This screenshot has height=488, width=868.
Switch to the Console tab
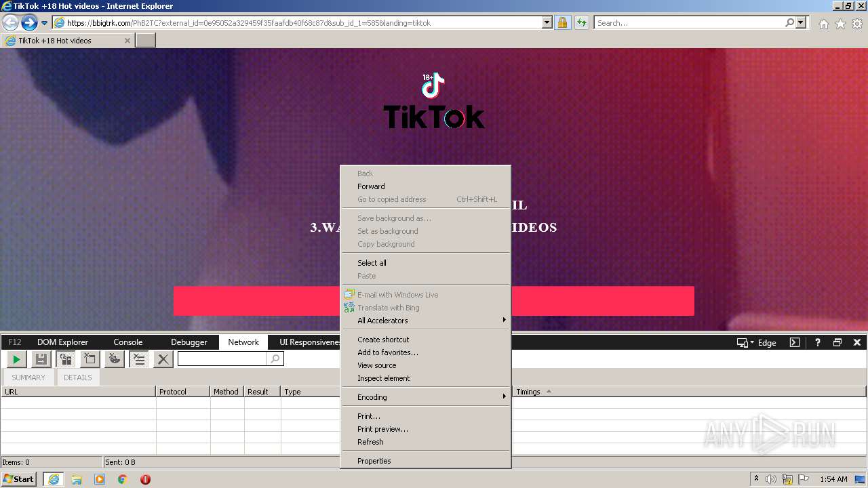127,342
